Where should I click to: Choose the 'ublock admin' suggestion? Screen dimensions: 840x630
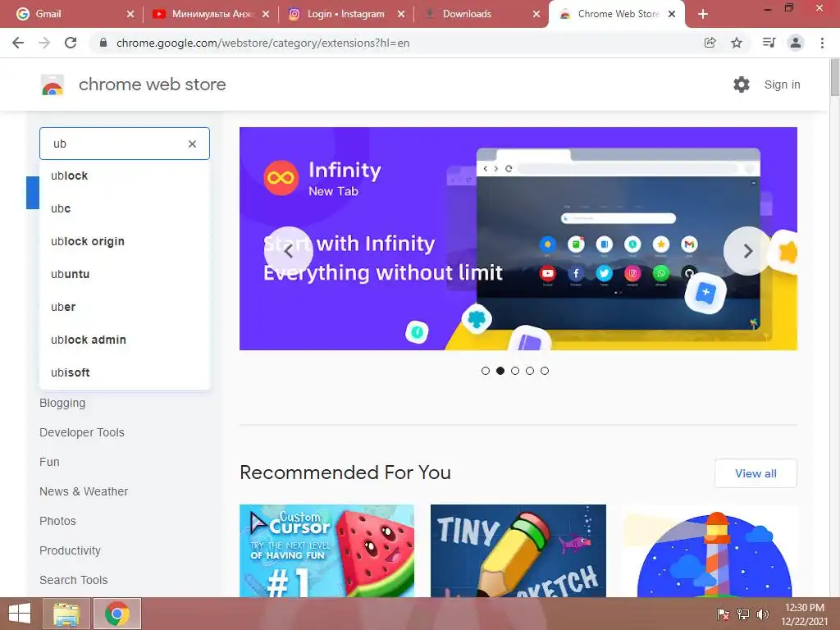[125, 340]
